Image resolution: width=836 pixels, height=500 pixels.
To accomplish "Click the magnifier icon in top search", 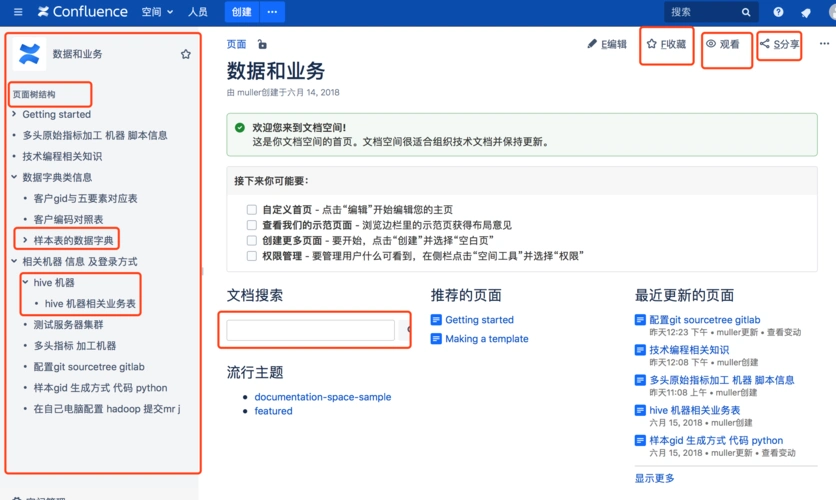I will tap(746, 12).
